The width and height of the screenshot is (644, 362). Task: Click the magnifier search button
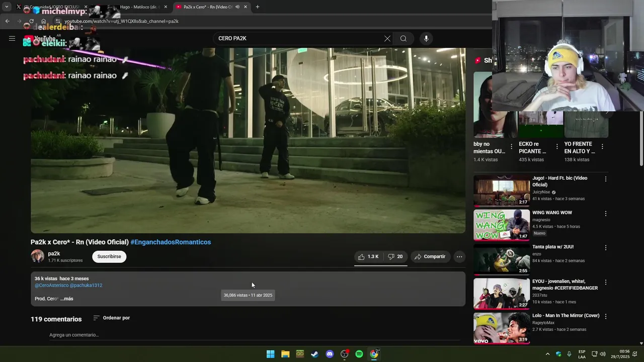click(x=404, y=39)
